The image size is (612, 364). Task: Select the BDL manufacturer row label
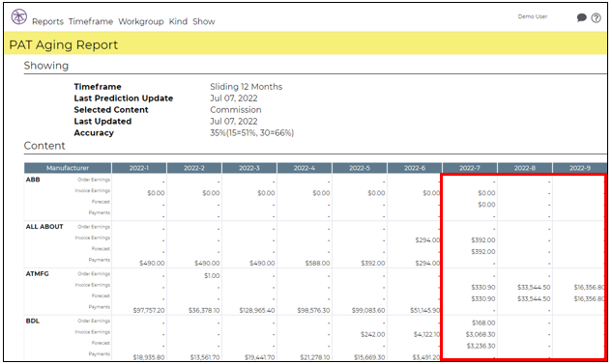tap(33, 322)
